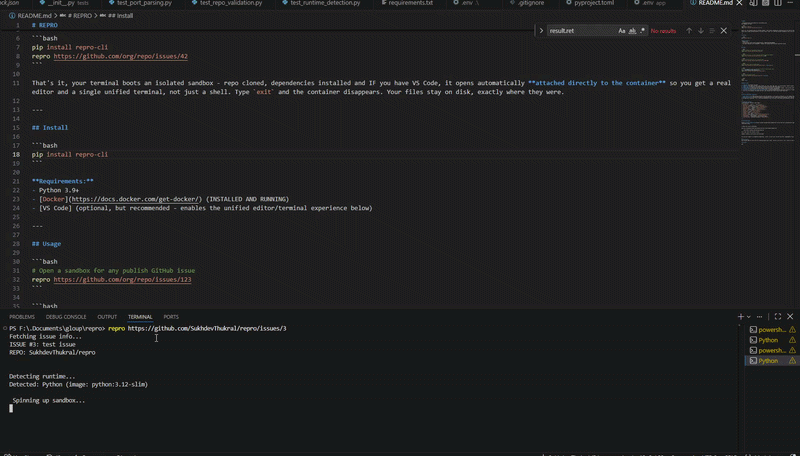The width and height of the screenshot is (800, 456).
Task: Open the ## Install breadcrumb dropdown
Action: (116, 16)
